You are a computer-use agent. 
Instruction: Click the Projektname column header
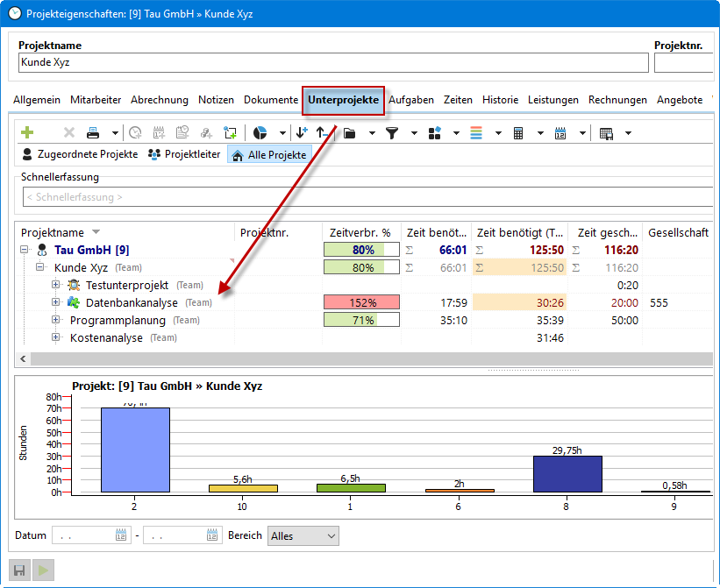(53, 232)
